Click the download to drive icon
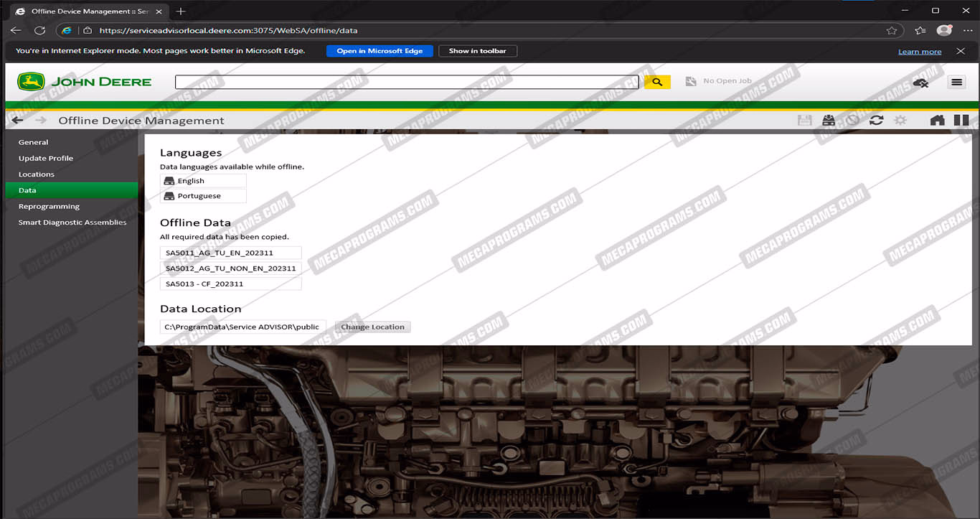The width and height of the screenshot is (980, 519). [829, 121]
